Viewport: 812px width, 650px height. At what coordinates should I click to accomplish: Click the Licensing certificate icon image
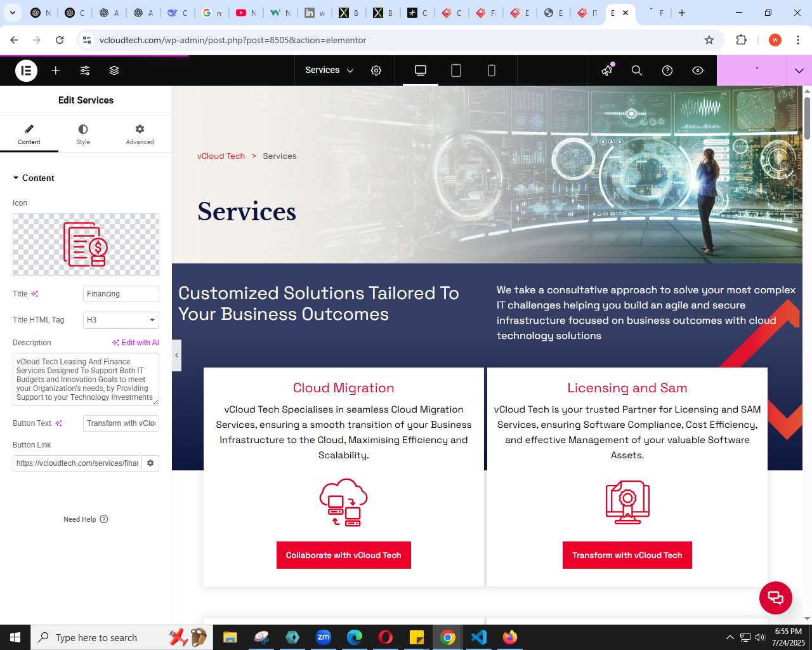(627, 502)
